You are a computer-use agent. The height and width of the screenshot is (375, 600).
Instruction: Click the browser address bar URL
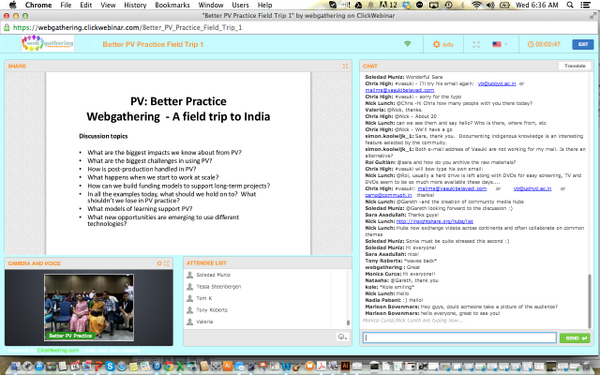point(127,28)
